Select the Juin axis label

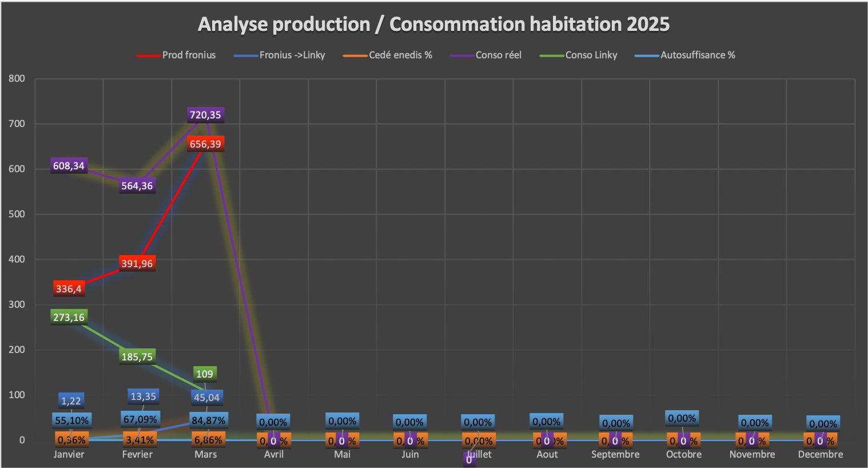(x=411, y=454)
